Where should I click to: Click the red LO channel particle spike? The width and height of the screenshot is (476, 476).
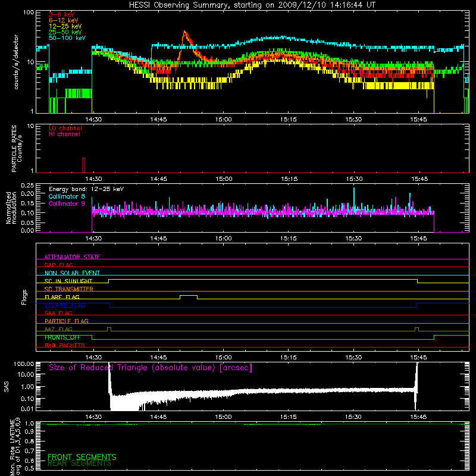(x=84, y=165)
